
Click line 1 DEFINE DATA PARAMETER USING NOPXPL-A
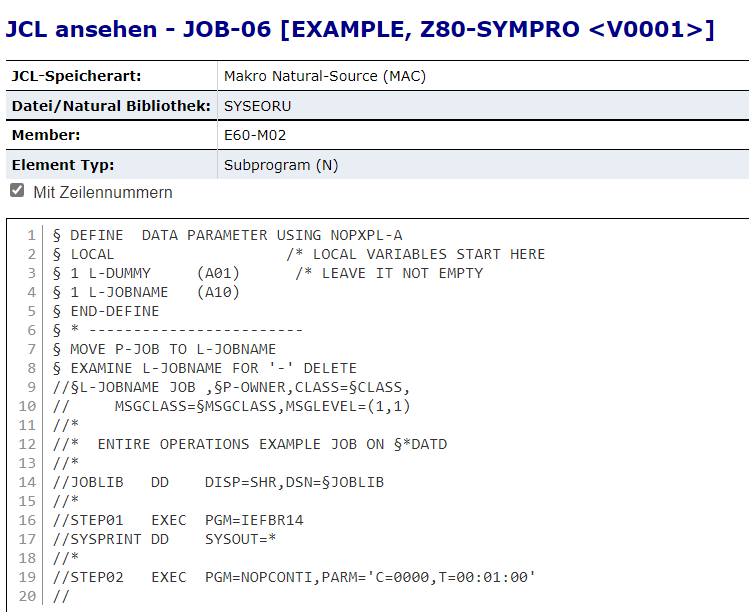[227, 235]
